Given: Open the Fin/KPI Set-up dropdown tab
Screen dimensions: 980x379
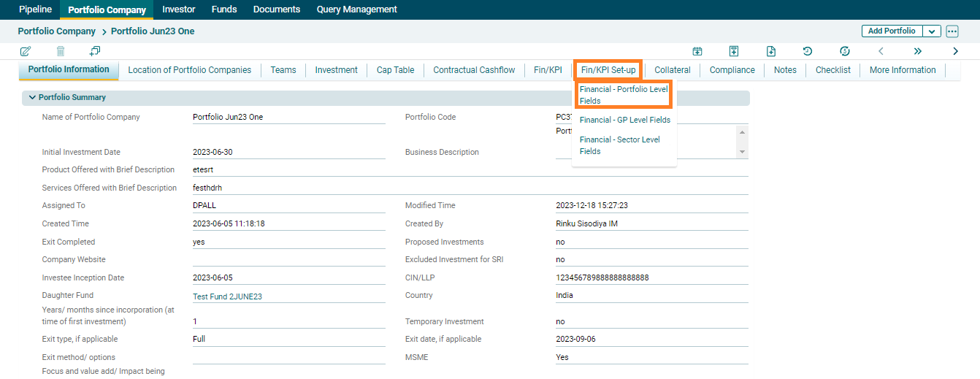Looking at the screenshot, I should click(608, 70).
